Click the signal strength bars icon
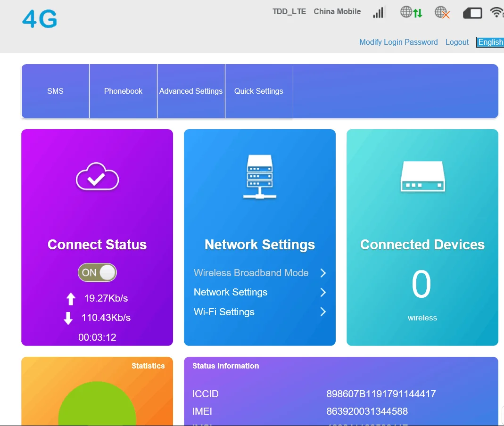The width and height of the screenshot is (504, 426). (x=378, y=13)
